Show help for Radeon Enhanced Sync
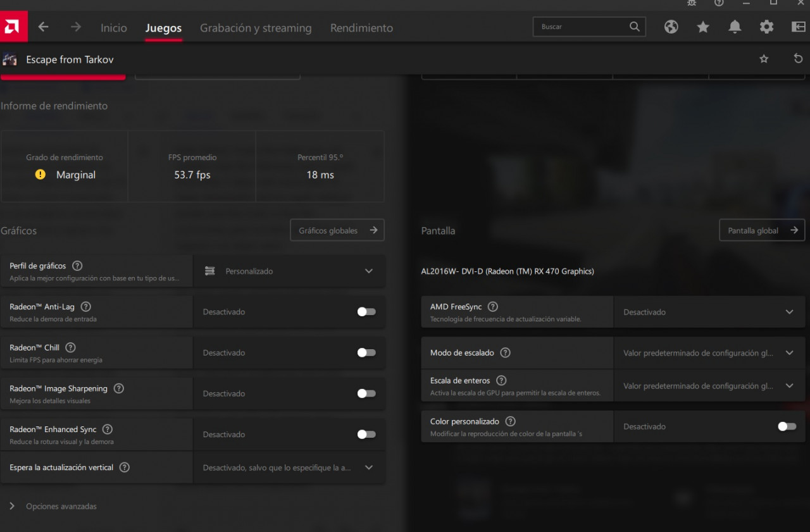 tap(108, 430)
